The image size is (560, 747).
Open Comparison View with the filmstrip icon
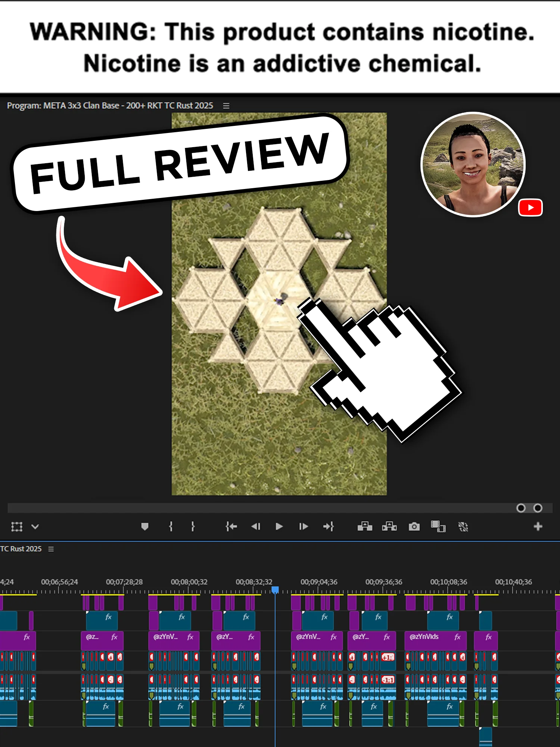(438, 527)
